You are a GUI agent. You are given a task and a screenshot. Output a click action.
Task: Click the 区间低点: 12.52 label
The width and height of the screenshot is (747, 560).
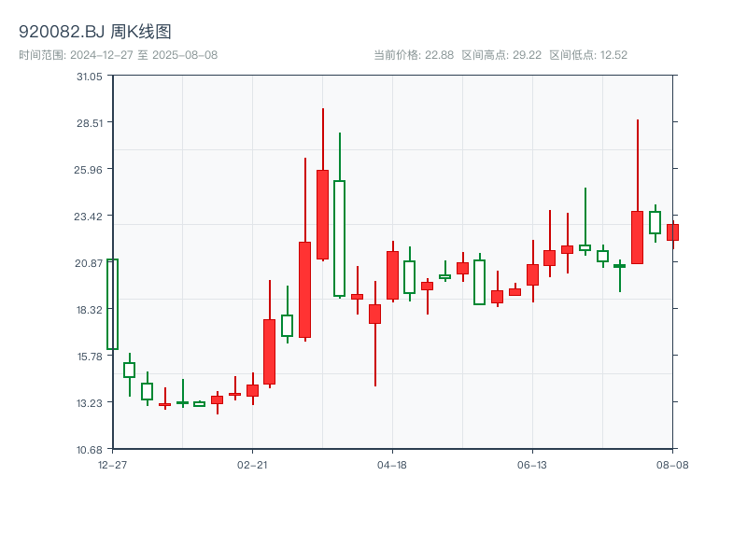click(588, 55)
